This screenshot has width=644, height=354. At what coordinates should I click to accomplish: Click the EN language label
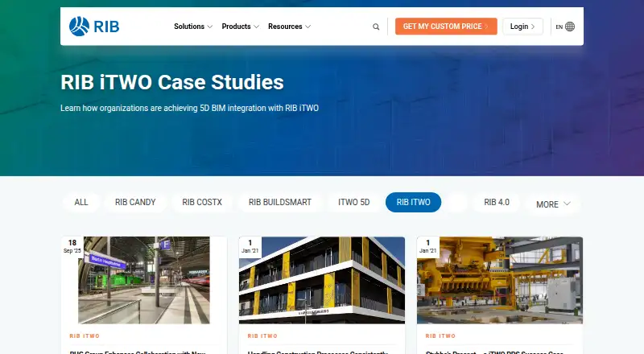click(x=559, y=27)
